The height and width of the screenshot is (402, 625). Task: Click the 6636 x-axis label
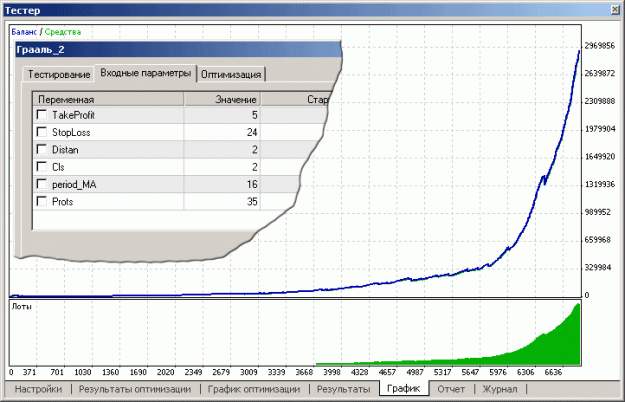point(553,372)
